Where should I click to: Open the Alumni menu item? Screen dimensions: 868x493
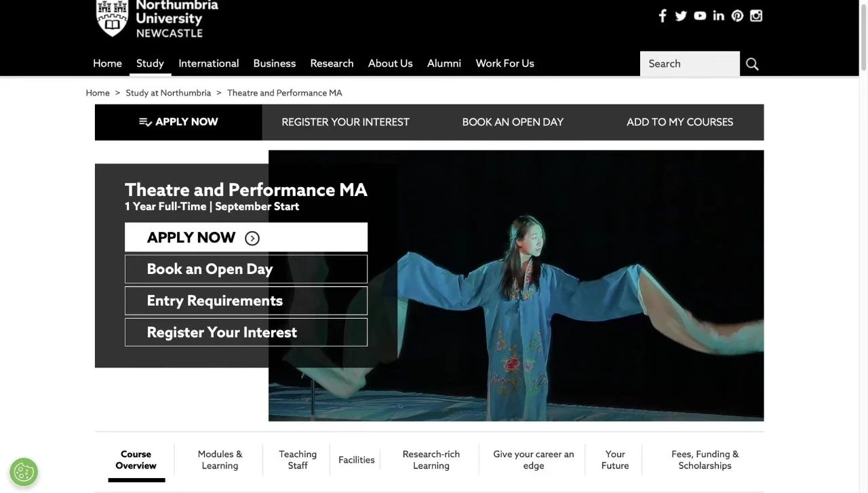pos(444,63)
